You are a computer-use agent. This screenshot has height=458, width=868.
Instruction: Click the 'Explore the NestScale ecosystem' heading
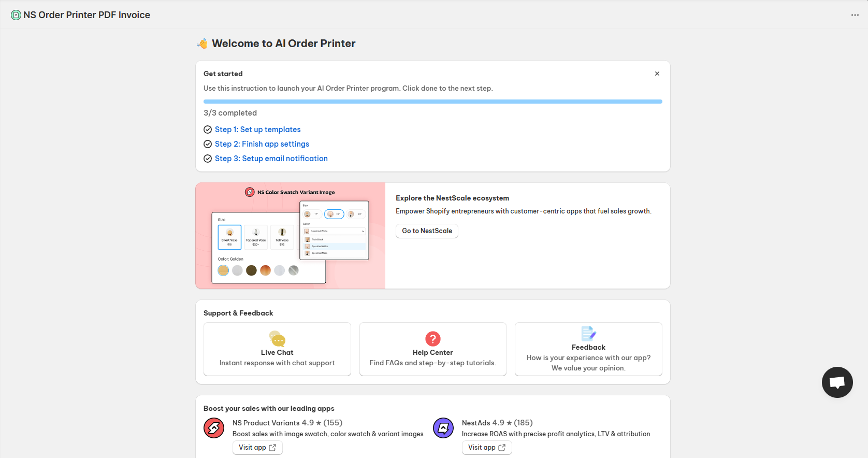452,198
